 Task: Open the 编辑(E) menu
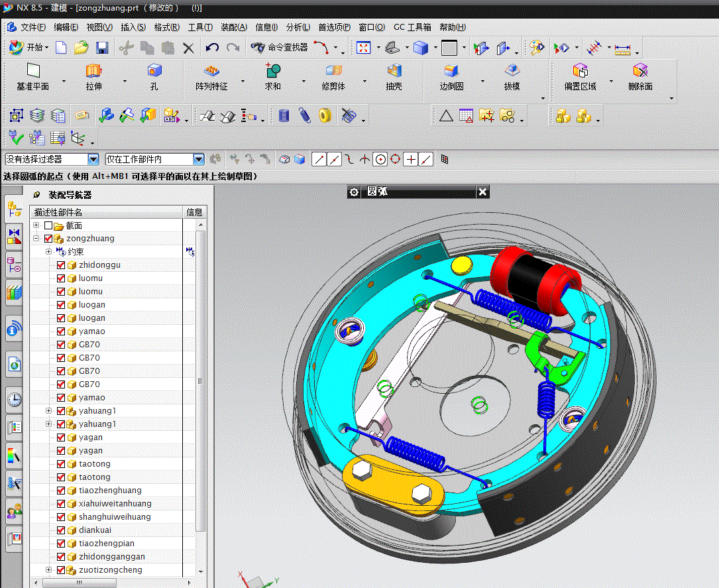pyautogui.click(x=66, y=28)
